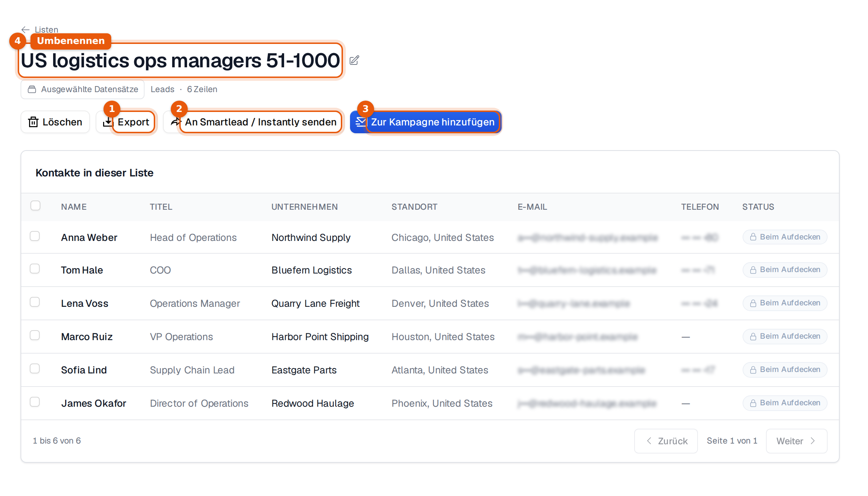Tick the checkbox beside Marco Ruiz
This screenshot has height=496, width=868.
click(35, 335)
